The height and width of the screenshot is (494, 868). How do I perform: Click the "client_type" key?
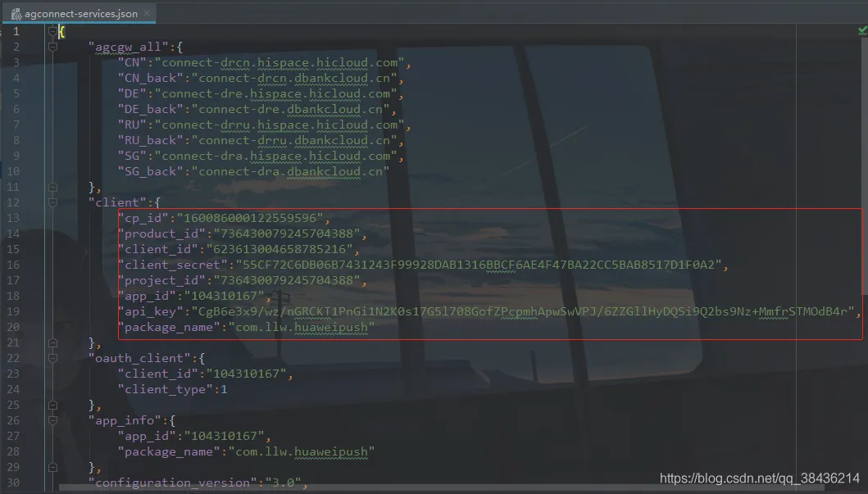point(166,389)
